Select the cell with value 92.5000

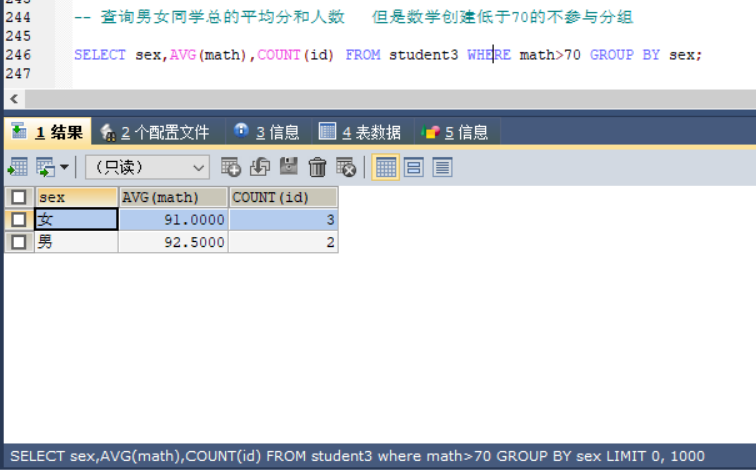pyautogui.click(x=173, y=242)
